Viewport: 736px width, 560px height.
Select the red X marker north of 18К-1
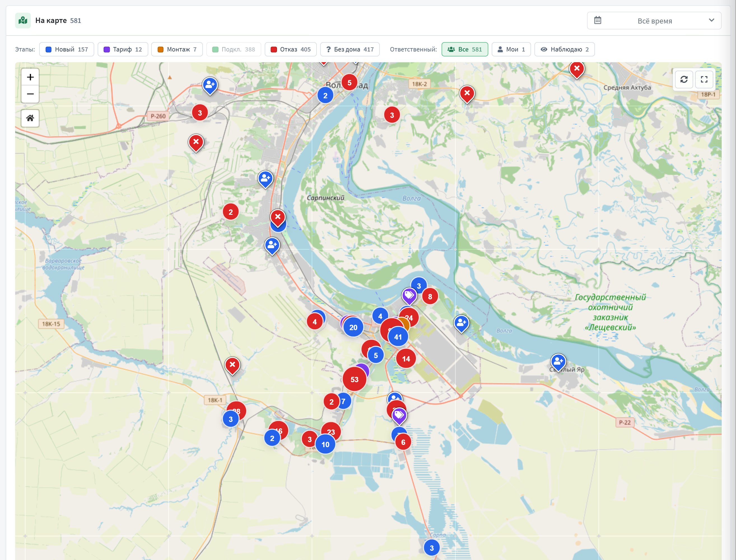232,366
